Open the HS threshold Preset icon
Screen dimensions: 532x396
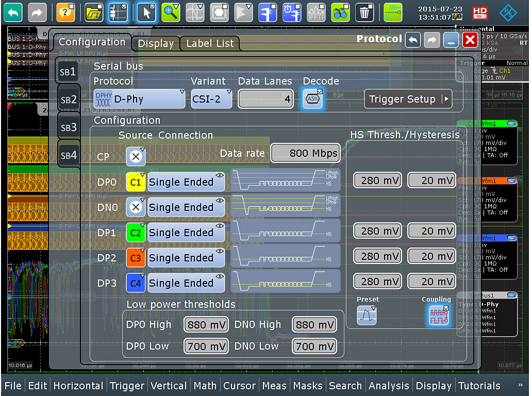tap(367, 315)
